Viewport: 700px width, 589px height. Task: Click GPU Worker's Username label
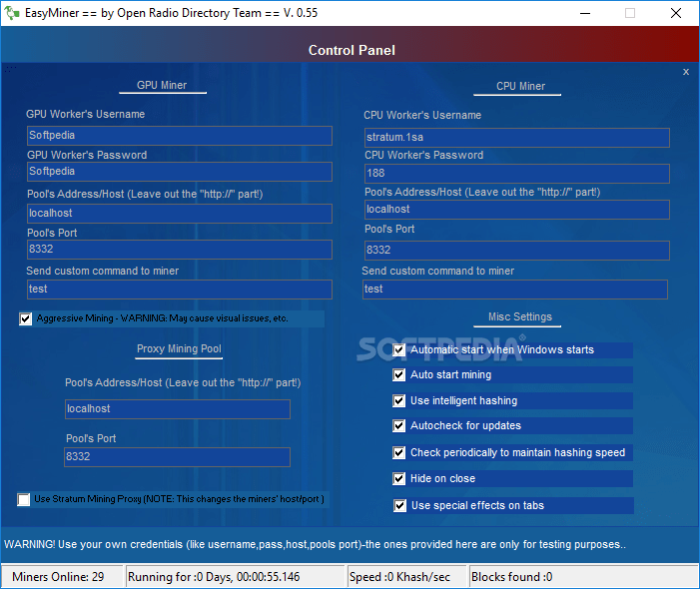tap(85, 114)
